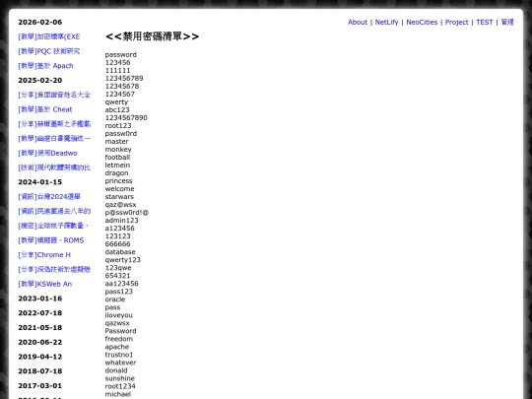532x399 pixels.
Task: Open the [技術]現代軟體架構 article link
Action: [x=54, y=167]
